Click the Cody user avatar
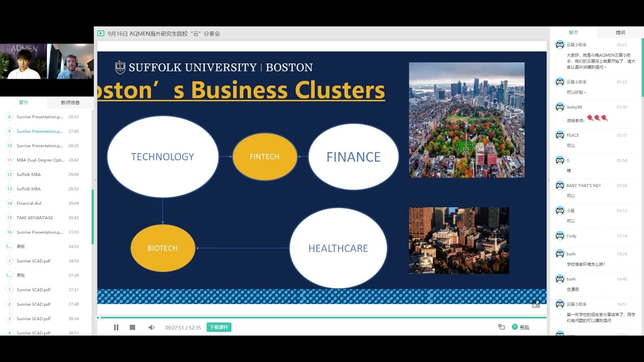The image size is (644, 362). pos(559,236)
